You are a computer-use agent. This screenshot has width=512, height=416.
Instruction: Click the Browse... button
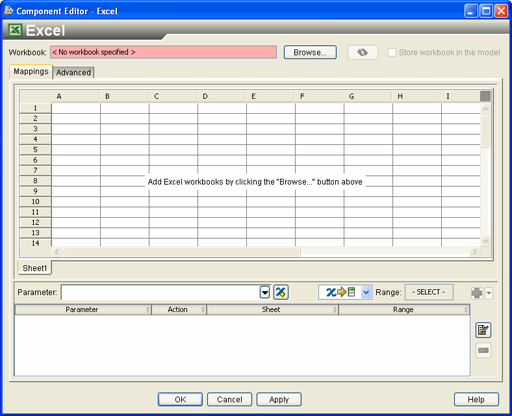[310, 52]
